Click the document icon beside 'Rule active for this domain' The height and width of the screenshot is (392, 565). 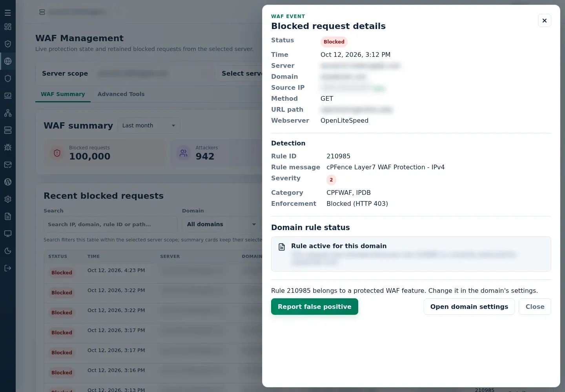282,247
